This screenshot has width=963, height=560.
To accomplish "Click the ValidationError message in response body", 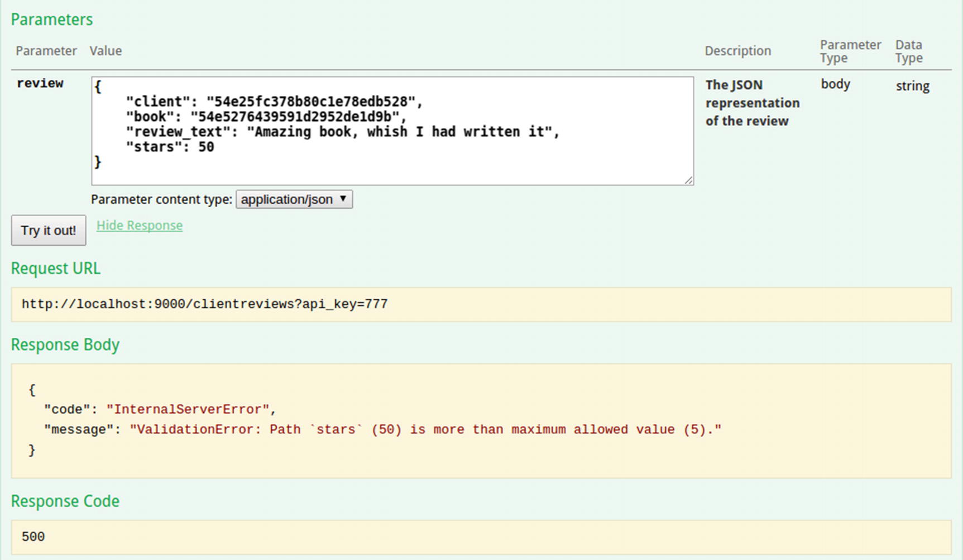I will 425,429.
